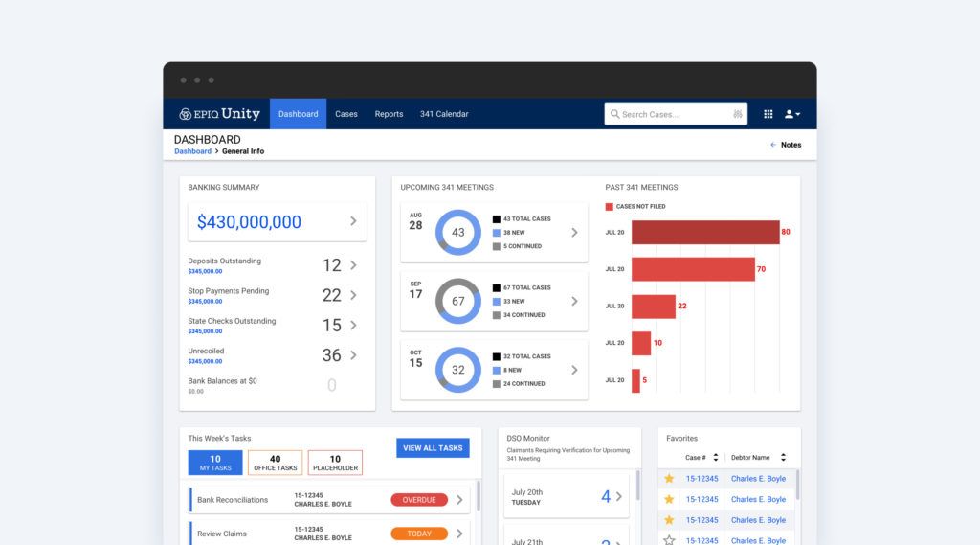Toggle star on third Favorites row
Screen dimensions: 980x545
[x=669, y=520]
